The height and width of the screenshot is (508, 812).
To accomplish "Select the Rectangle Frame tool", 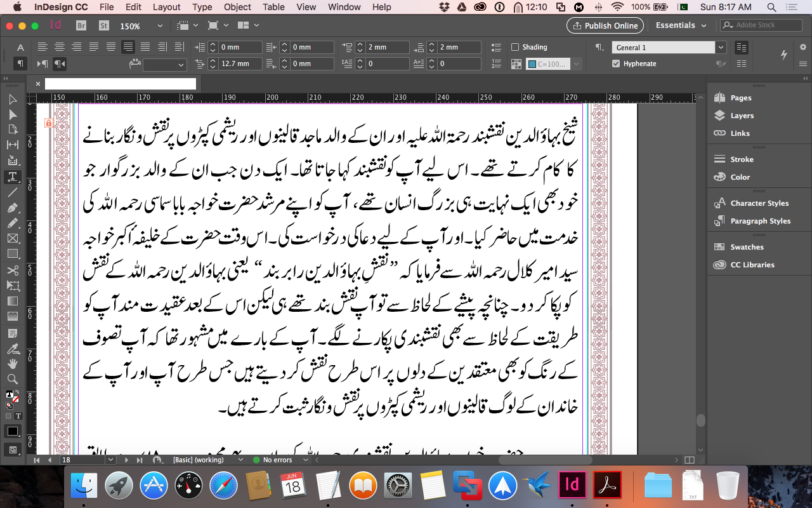I will 13,239.
